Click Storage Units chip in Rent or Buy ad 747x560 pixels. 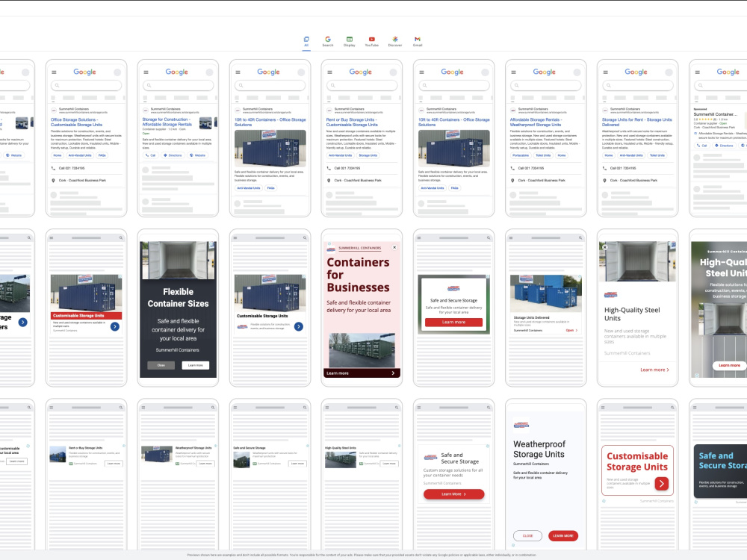(x=368, y=155)
